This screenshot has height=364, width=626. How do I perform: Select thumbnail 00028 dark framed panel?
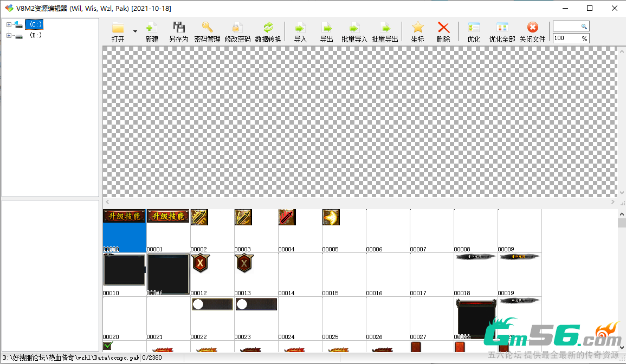click(x=476, y=318)
